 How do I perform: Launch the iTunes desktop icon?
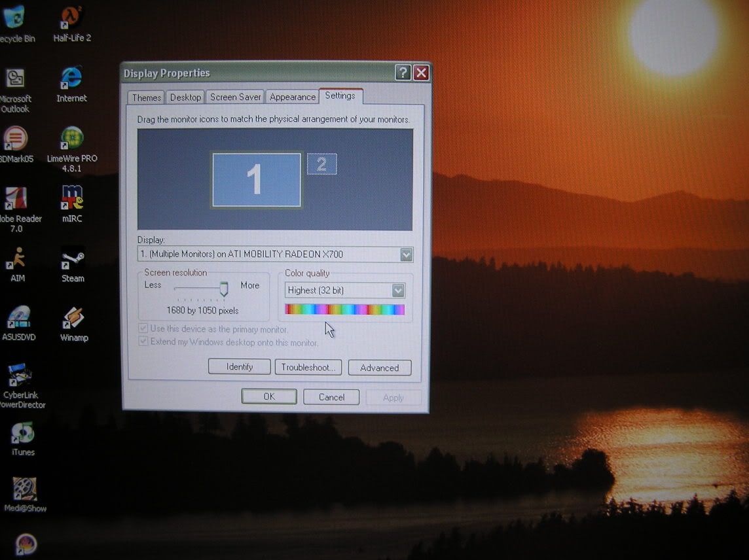point(23,433)
